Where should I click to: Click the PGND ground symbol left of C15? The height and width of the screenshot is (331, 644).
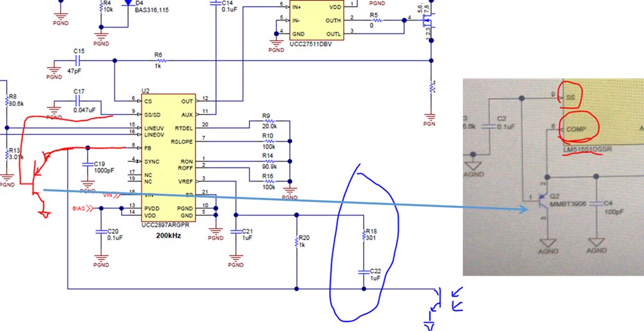click(55, 69)
